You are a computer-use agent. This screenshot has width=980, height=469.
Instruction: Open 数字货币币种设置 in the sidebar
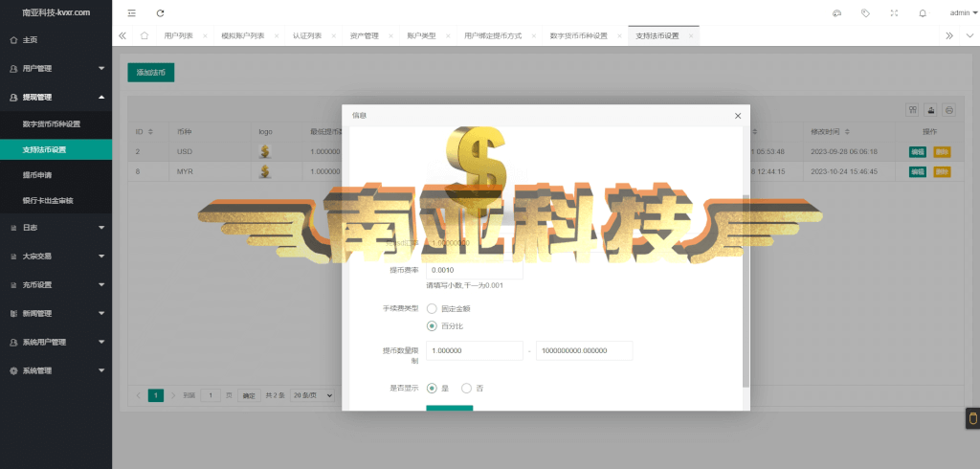56,123
